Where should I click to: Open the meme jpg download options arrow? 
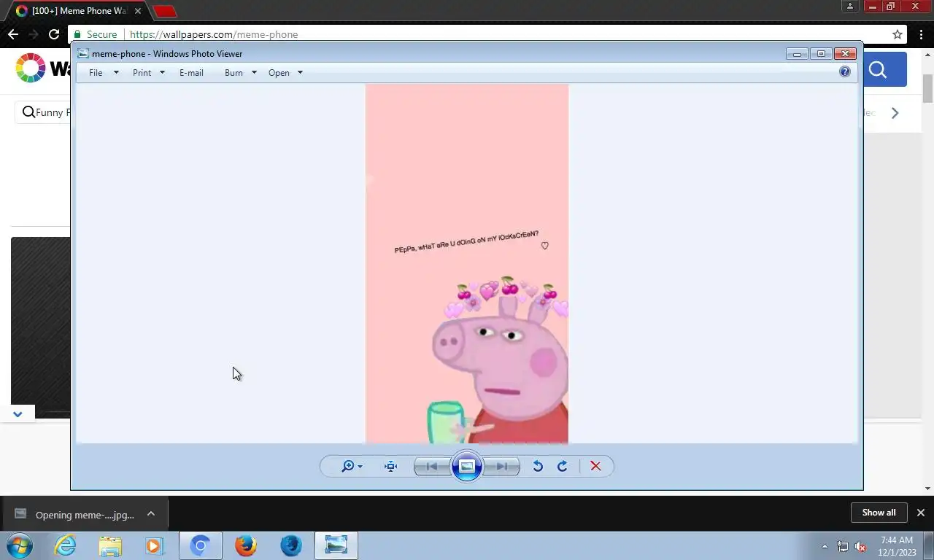coord(151,513)
